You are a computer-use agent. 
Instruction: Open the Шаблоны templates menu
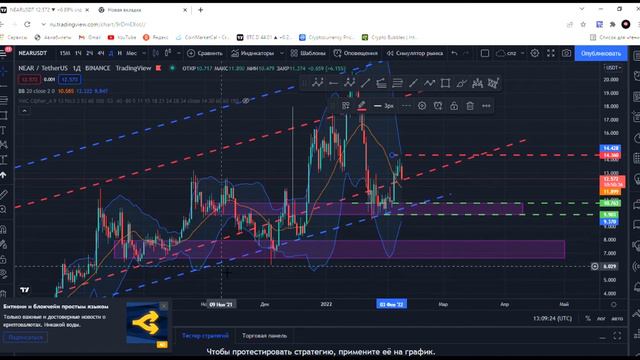(308, 53)
